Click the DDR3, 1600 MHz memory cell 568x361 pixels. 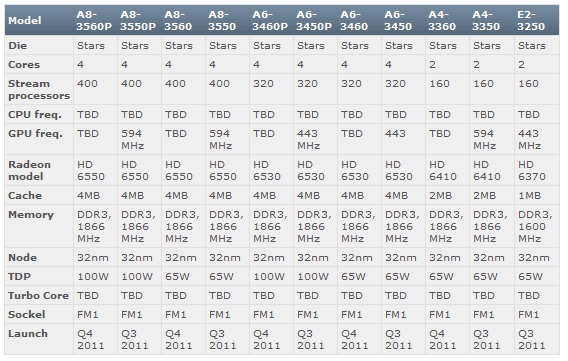click(x=535, y=226)
